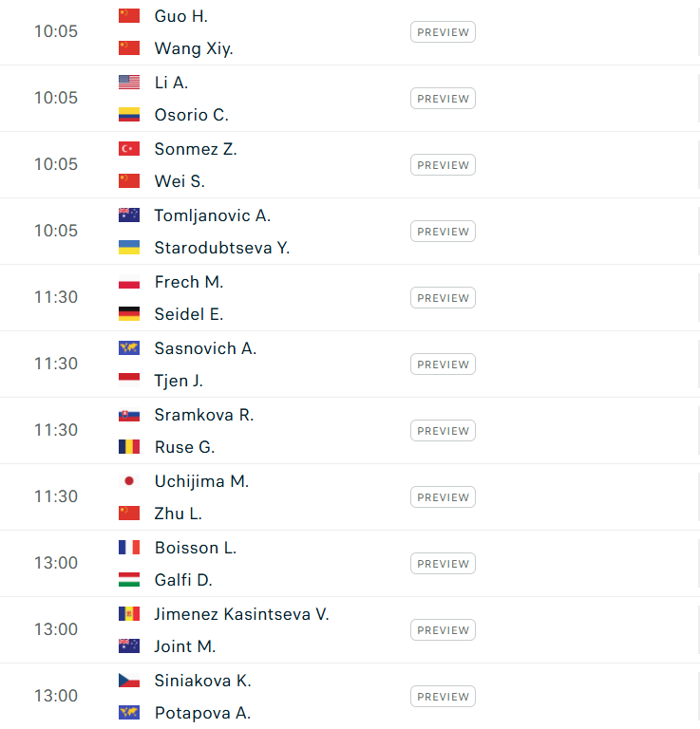Open player Joint M.
The height and width of the screenshot is (729, 700).
click(x=185, y=646)
